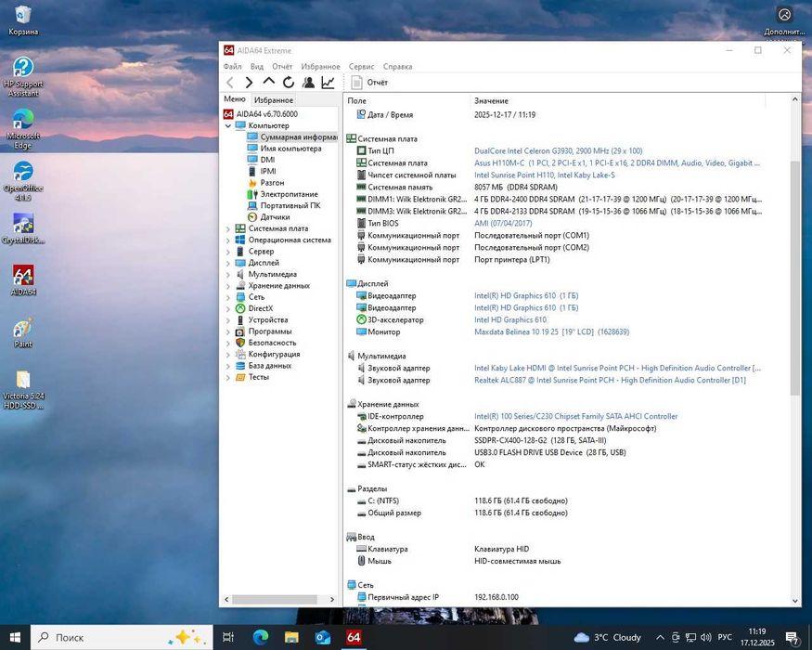Select Имя компьютера in the tree
This screenshot has height=650, width=812.
coord(290,149)
